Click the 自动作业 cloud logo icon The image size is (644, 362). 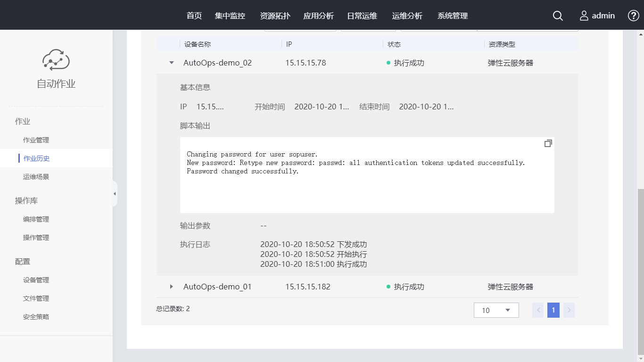click(56, 60)
